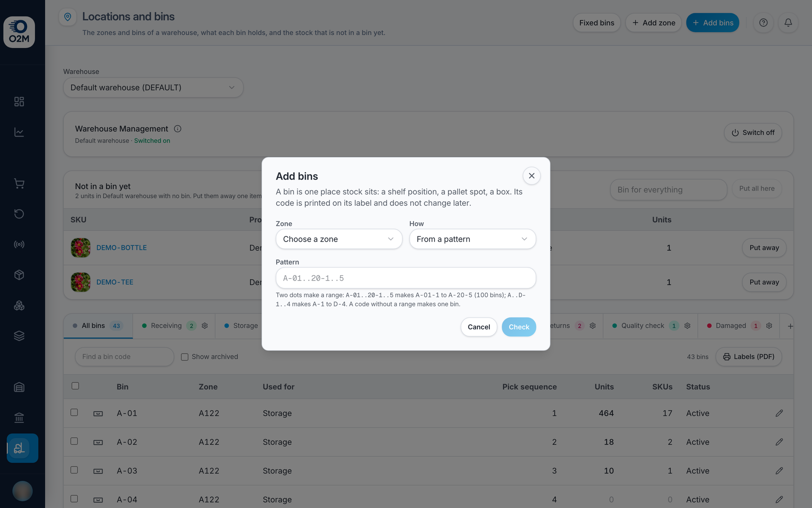Switch to the Receiving zone tab
The height and width of the screenshot is (508, 812).
tap(174, 326)
